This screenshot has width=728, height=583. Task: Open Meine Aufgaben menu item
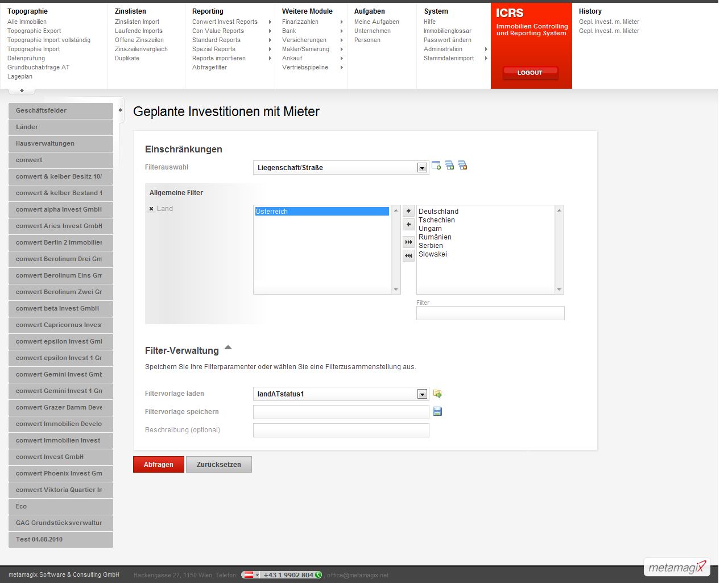(x=377, y=22)
